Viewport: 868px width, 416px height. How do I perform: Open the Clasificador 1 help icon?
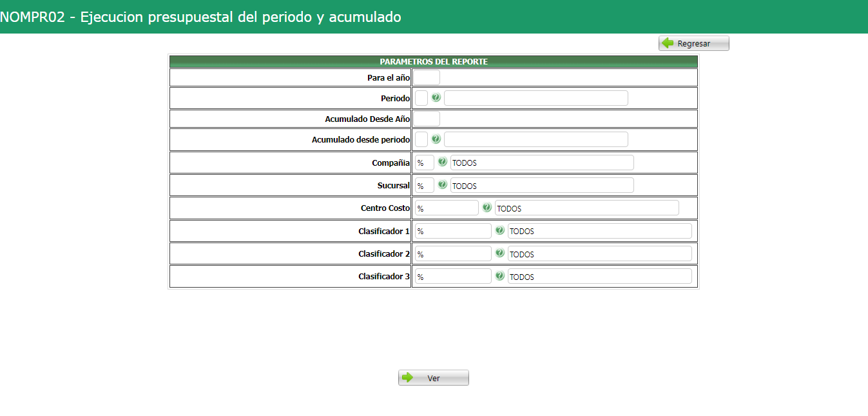499,230
